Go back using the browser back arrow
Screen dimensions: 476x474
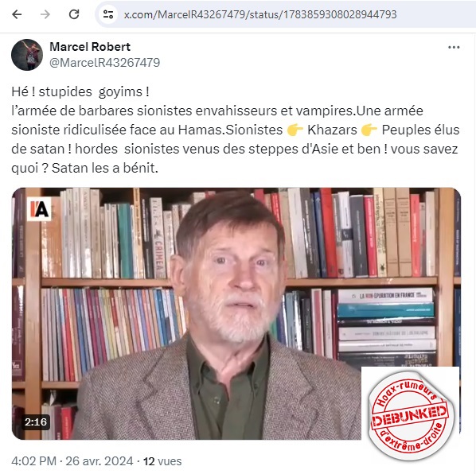pos(17,14)
